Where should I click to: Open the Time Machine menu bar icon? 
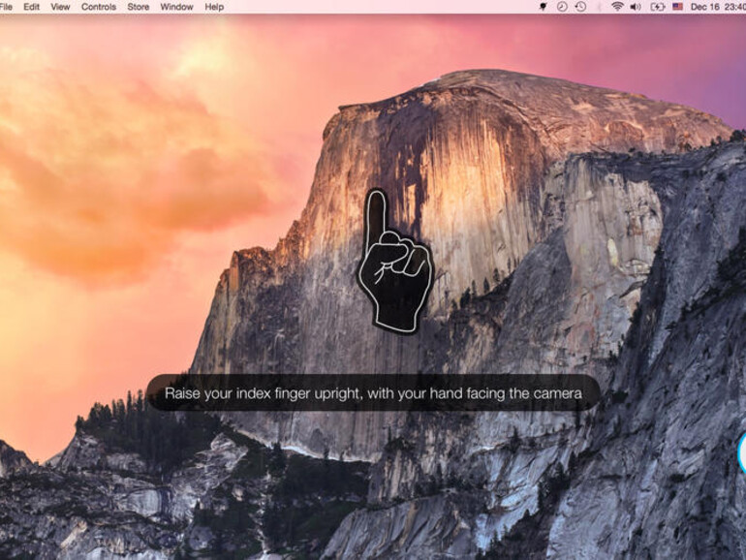coord(580,7)
